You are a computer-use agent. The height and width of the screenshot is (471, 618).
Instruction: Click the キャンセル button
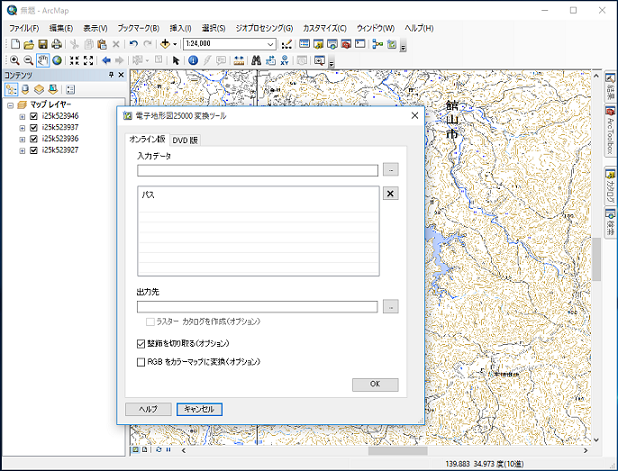pos(199,409)
